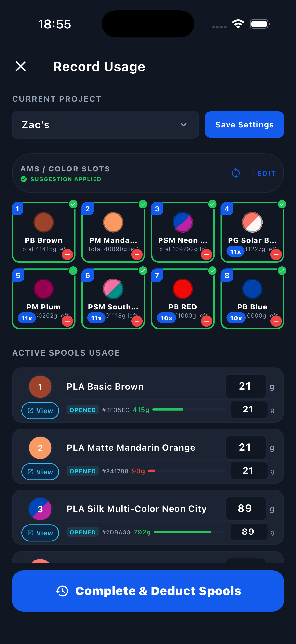The height and width of the screenshot is (644, 296).
Task: Edit the PLA Basic Brown total grams field
Action: pyautogui.click(x=245, y=386)
